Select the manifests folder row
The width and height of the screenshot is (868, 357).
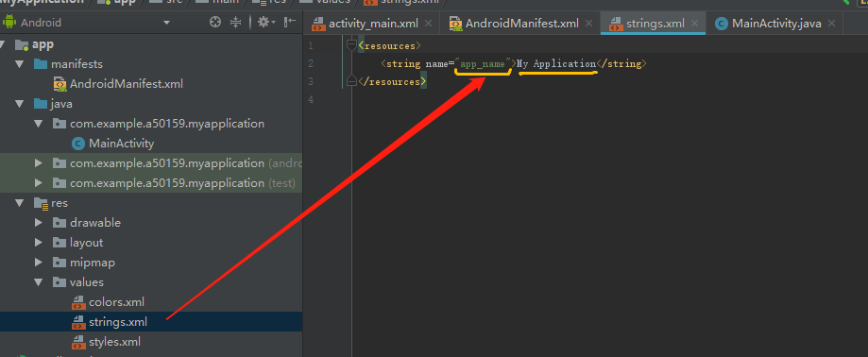[151, 64]
